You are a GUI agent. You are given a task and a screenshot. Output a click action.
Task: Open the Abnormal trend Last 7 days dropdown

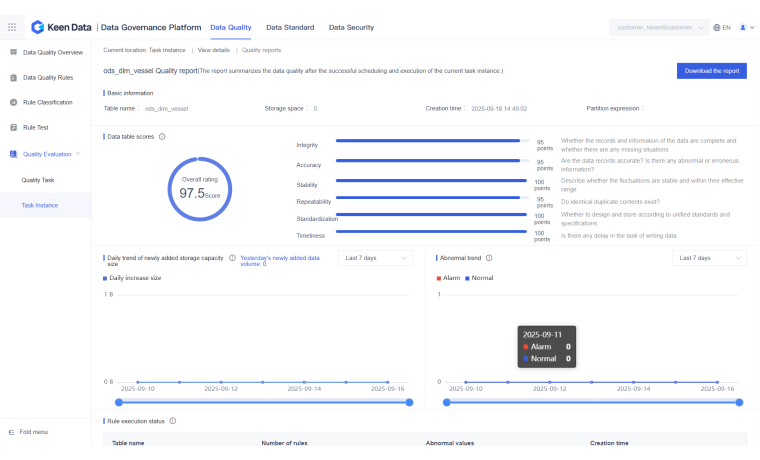pyautogui.click(x=709, y=258)
